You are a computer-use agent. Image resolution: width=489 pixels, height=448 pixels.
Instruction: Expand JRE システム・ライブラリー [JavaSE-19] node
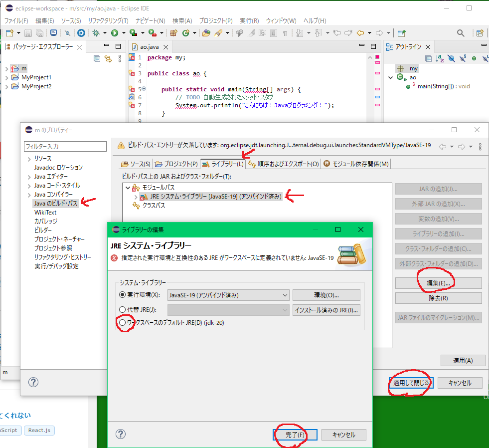(x=136, y=197)
